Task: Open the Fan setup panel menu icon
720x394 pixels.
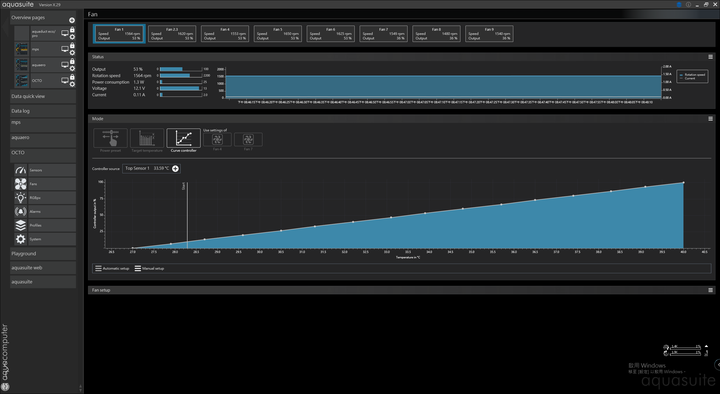Action: tap(710, 290)
